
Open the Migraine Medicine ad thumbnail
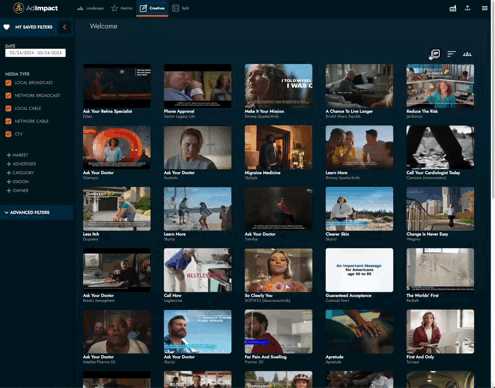point(278,147)
